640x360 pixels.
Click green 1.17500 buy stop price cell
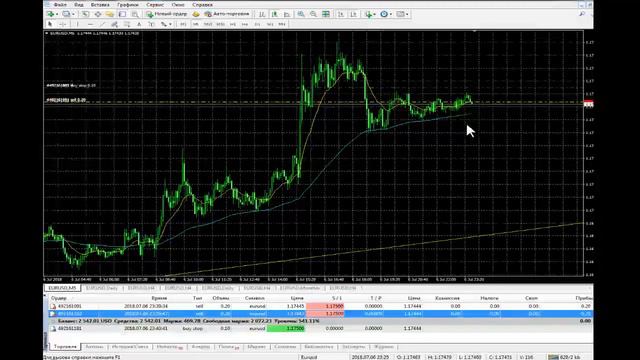286,329
